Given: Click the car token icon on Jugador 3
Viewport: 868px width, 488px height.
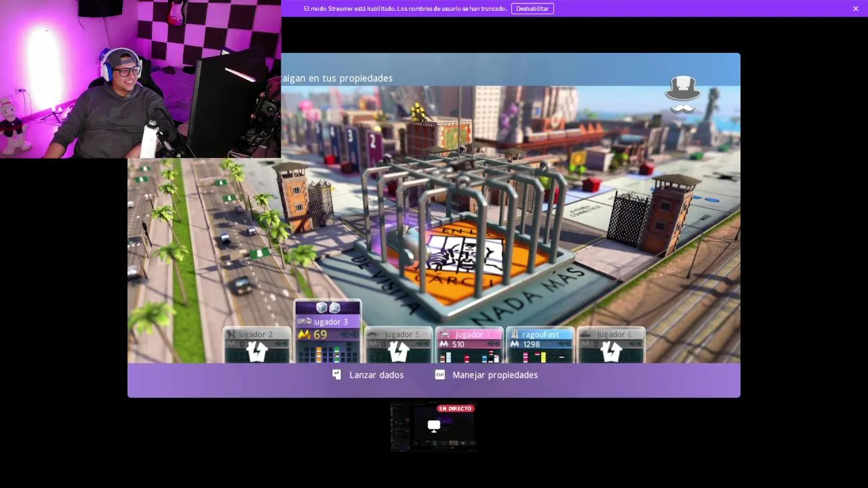Looking at the screenshot, I should [x=304, y=321].
